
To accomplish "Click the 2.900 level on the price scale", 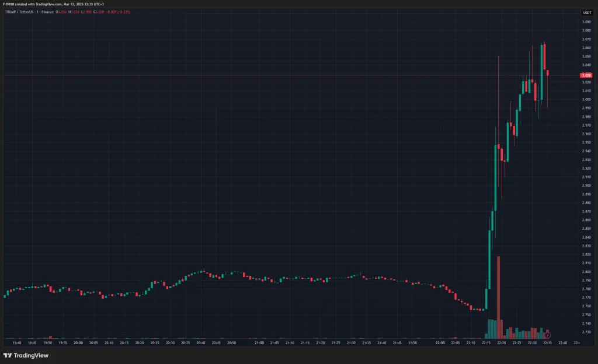I will 586,185.
